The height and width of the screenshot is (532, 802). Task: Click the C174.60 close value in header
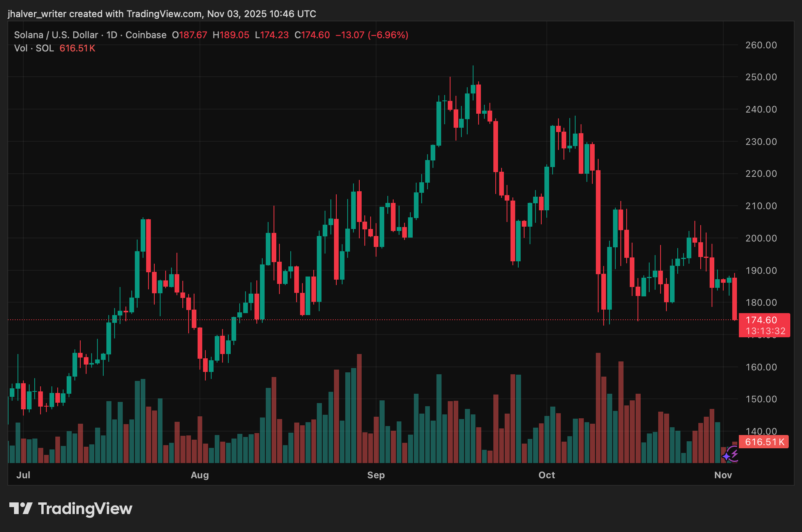coord(312,35)
